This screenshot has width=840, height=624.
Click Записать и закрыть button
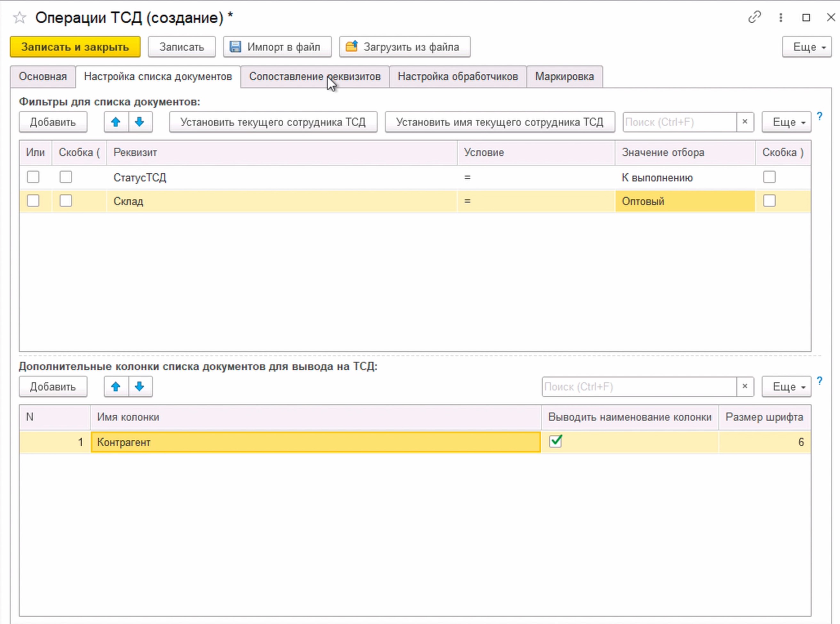click(75, 47)
